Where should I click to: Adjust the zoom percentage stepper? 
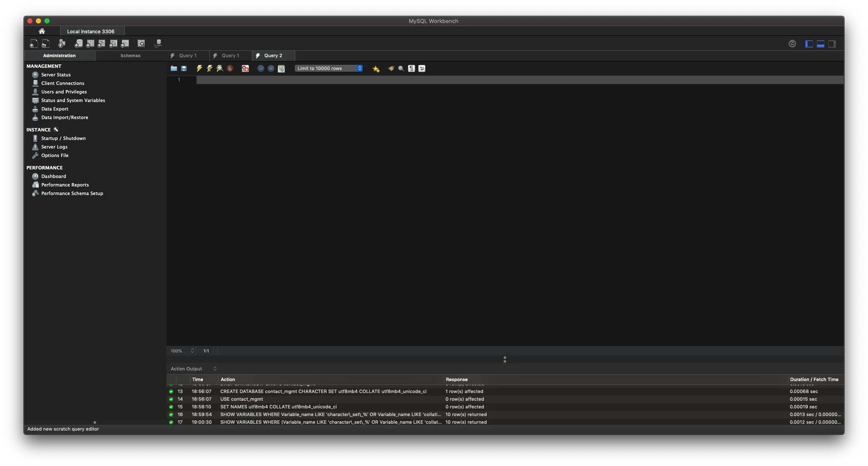pos(192,351)
